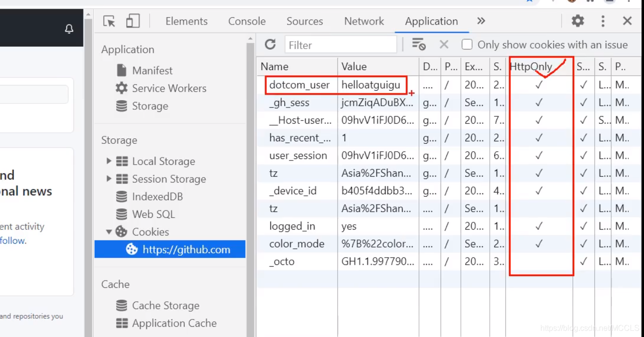Toggle the device toolbar icon

pyautogui.click(x=133, y=21)
